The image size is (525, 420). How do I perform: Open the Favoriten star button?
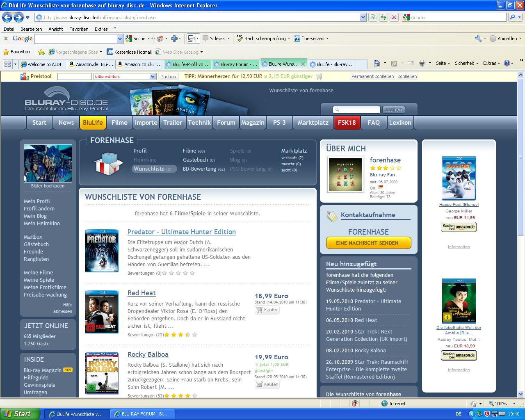[x=16, y=52]
